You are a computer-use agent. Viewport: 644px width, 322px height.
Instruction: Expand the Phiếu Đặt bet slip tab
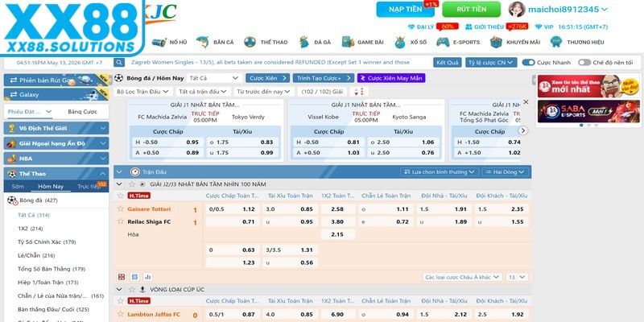tap(30, 112)
